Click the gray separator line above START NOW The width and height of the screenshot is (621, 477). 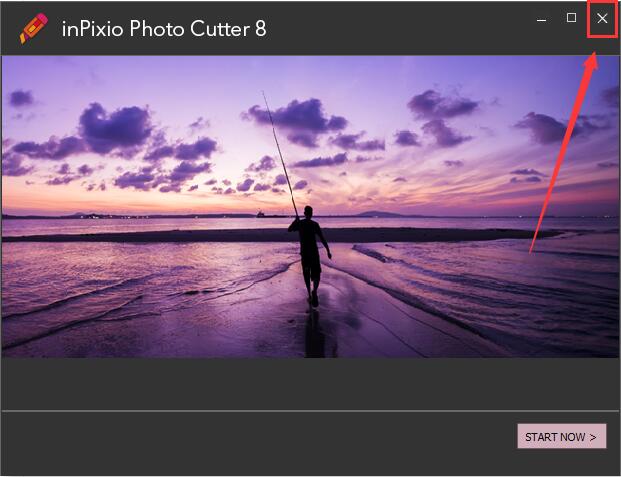(310, 411)
